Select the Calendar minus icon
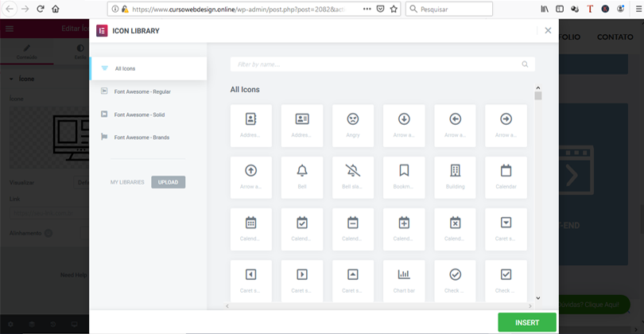This screenshot has width=644, height=334. click(353, 229)
